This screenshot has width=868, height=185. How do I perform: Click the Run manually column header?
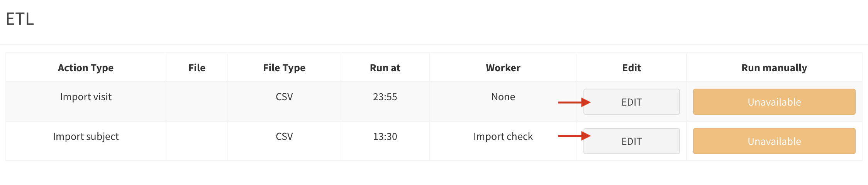click(x=774, y=68)
